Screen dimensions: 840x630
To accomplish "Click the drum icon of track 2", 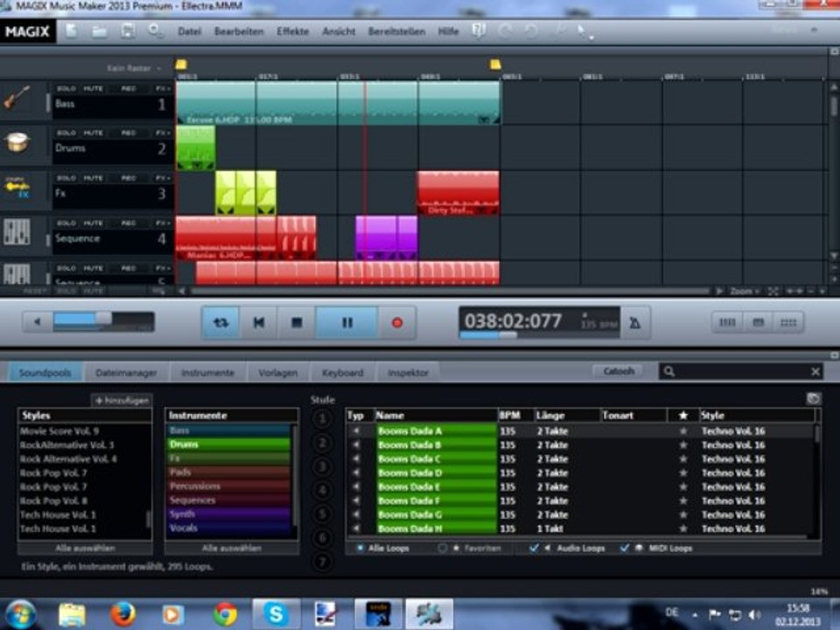I will pyautogui.click(x=17, y=143).
